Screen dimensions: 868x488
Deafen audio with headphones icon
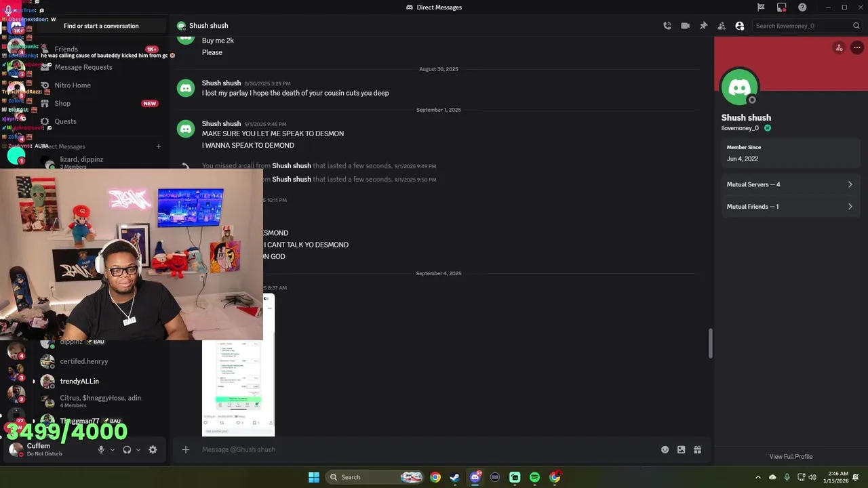coord(127,449)
